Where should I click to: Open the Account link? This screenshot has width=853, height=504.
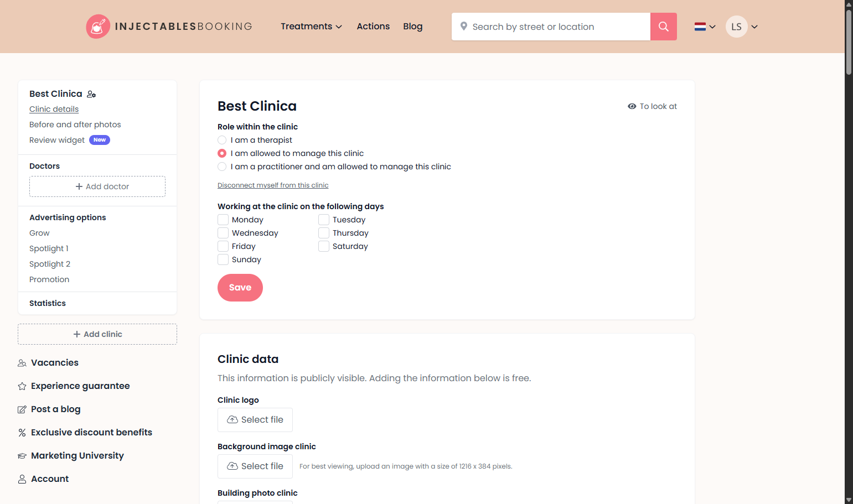click(50, 479)
